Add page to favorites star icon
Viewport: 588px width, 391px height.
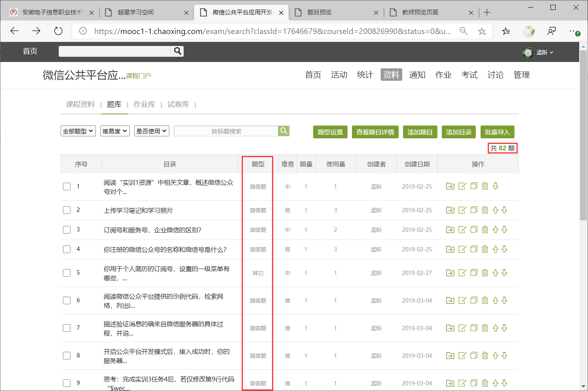coord(482,31)
